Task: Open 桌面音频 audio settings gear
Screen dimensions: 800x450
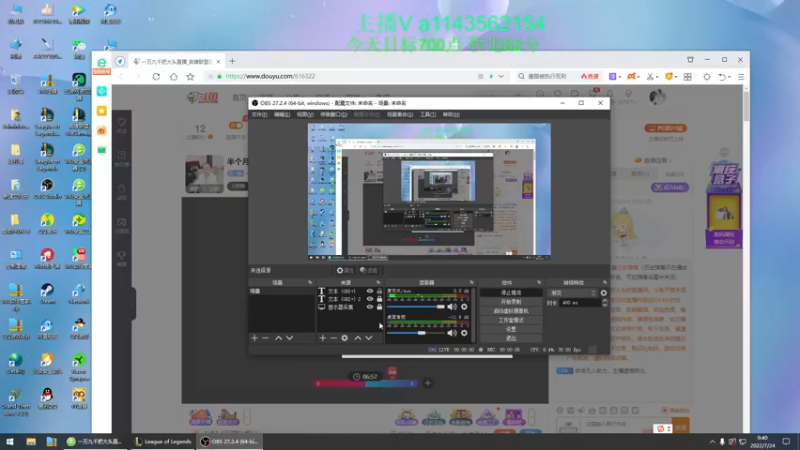Action: 464,333
